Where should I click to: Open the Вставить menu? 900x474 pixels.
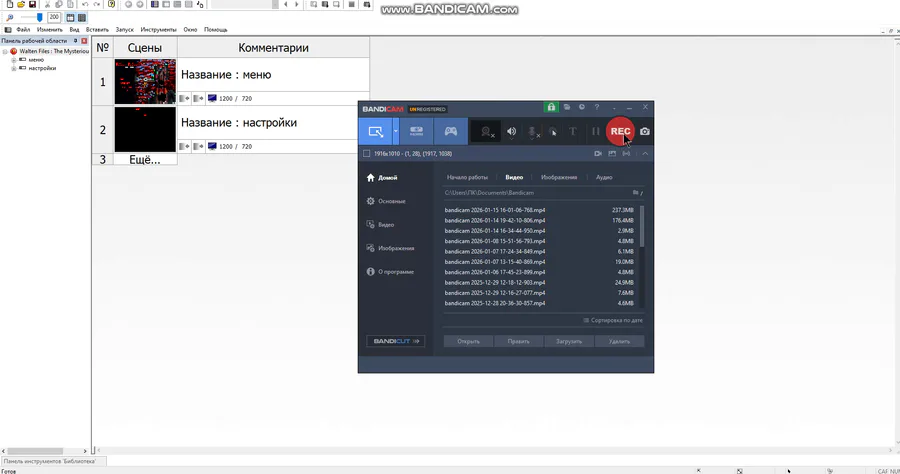click(97, 30)
